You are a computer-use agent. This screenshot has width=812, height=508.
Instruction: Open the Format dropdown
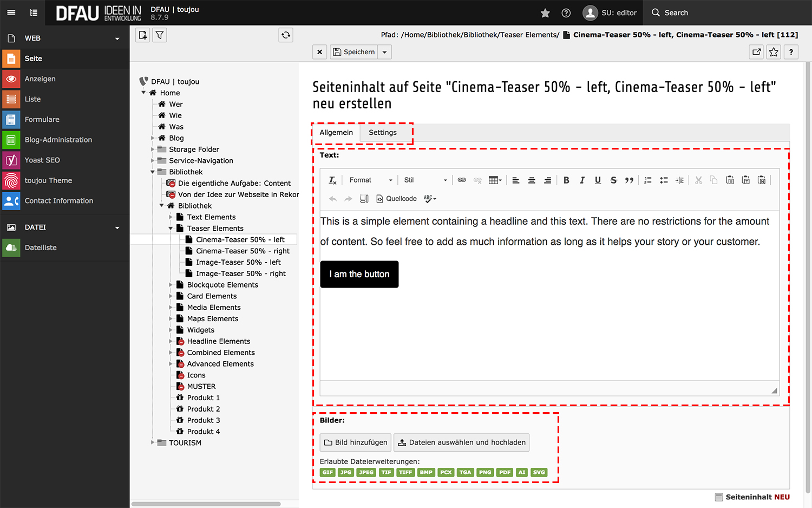click(370, 180)
